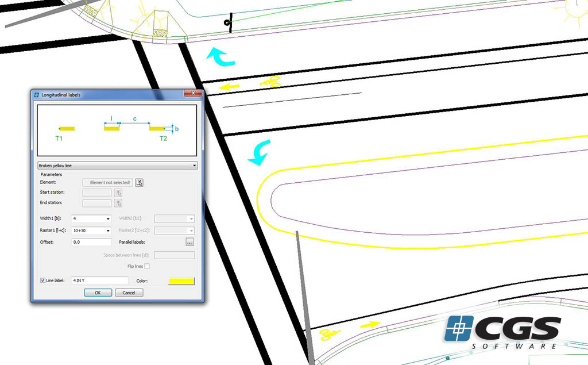The height and width of the screenshot is (365, 588).
Task: Click the yellow left-pointing arrow marking
Action: click(230, 87)
